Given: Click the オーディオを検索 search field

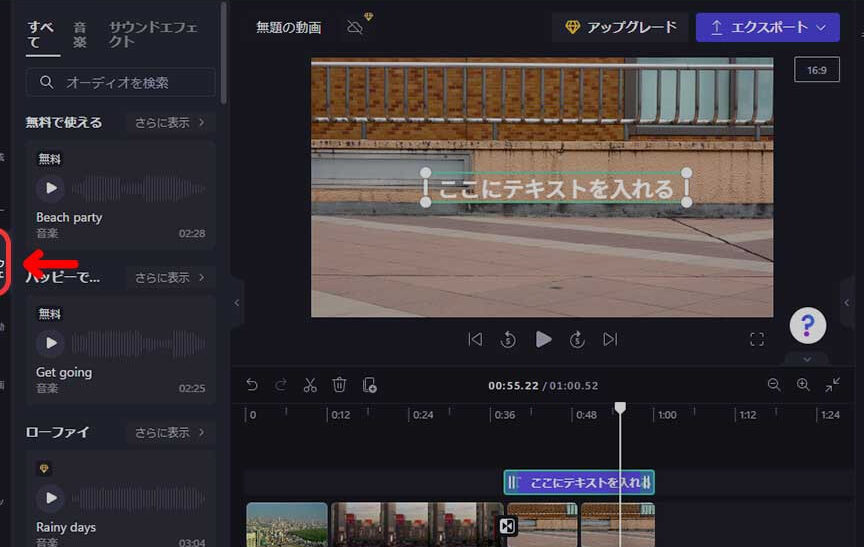Looking at the screenshot, I should 120,83.
